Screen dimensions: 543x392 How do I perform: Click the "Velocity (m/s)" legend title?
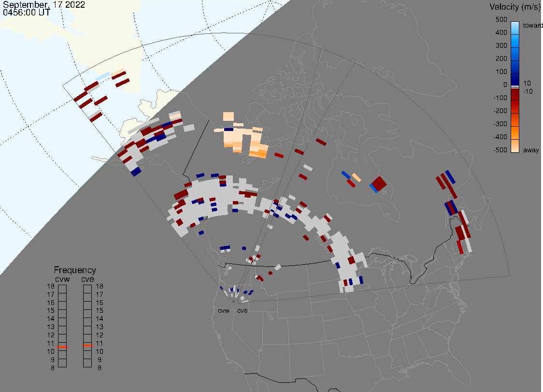tap(515, 7)
